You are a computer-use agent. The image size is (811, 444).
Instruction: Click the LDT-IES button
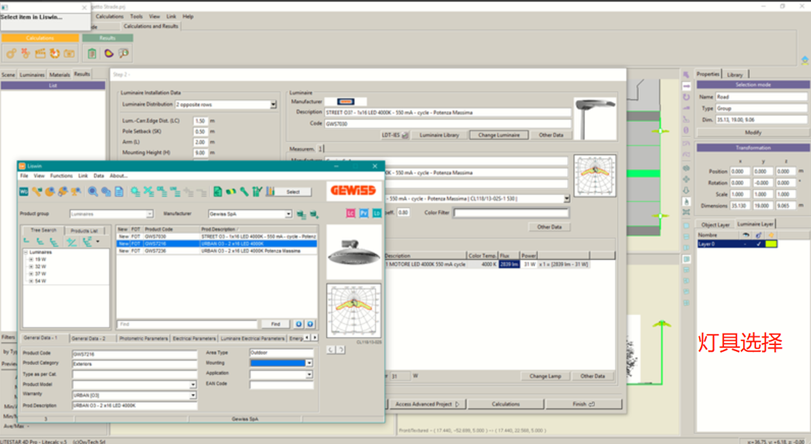[394, 135]
